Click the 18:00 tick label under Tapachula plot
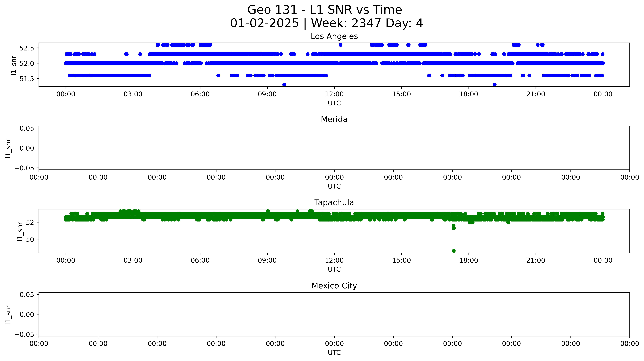Image resolution: width=644 pixels, height=361 pixels. [469, 261]
